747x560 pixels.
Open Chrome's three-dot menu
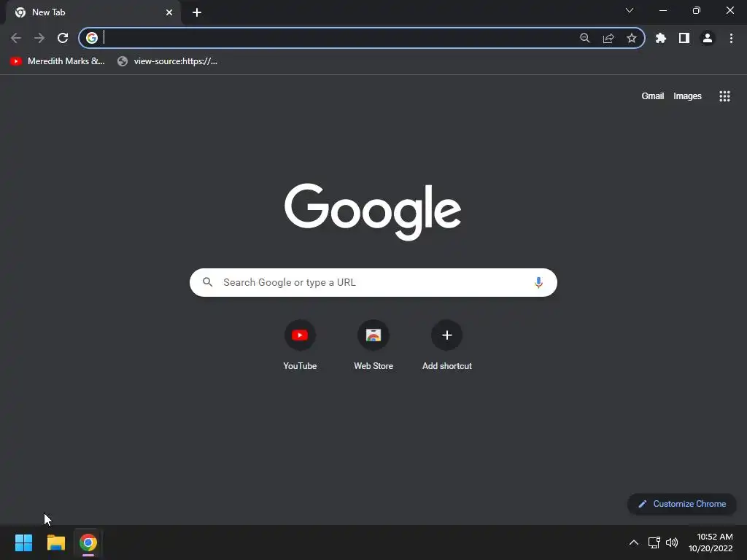click(731, 38)
